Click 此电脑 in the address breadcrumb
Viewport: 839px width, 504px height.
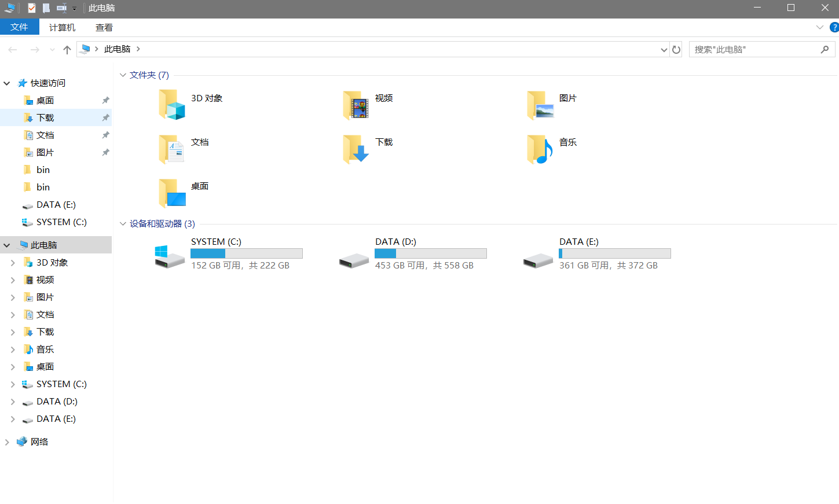(x=117, y=49)
